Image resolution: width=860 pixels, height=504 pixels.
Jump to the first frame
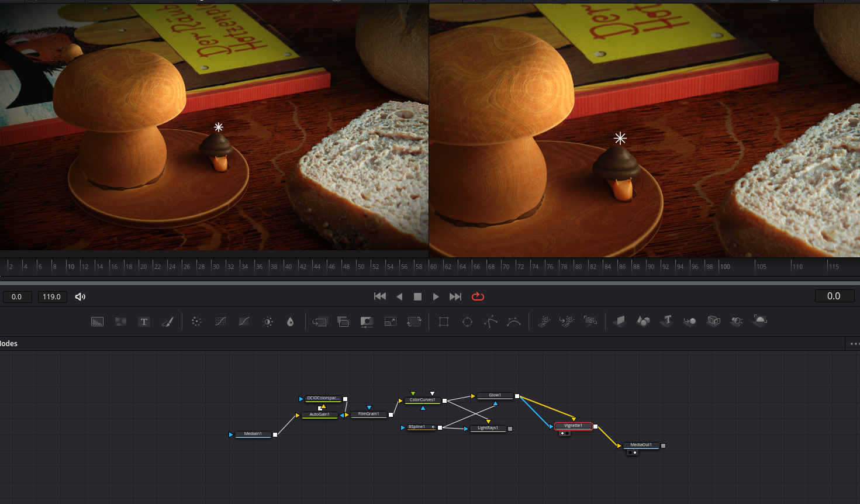380,296
